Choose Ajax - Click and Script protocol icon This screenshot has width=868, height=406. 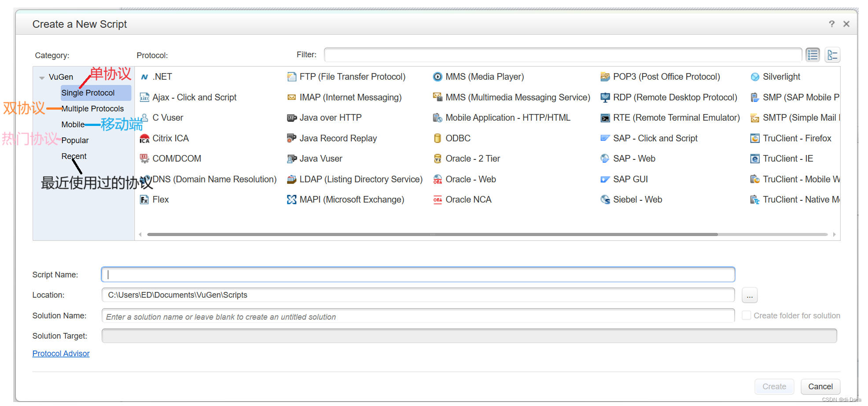[x=144, y=97]
